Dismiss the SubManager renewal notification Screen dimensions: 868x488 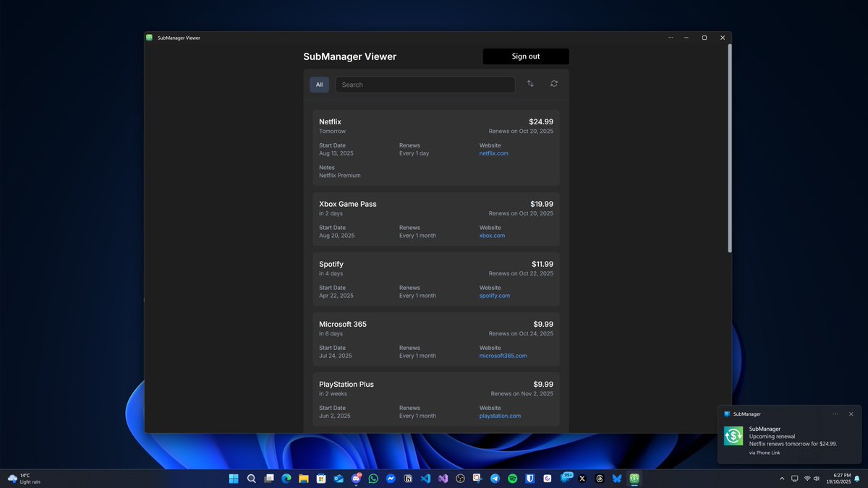(851, 414)
